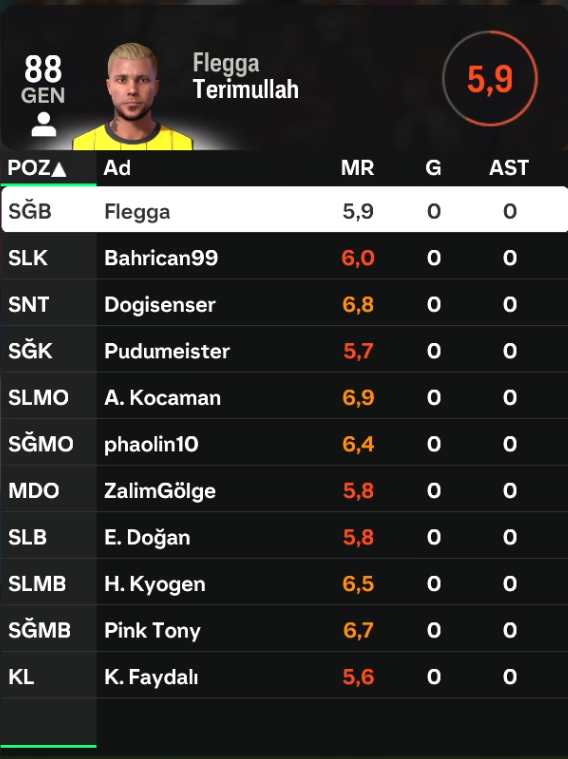Select the Flegga SĞB row
This screenshot has width=568, height=759.
pyautogui.click(x=285, y=210)
